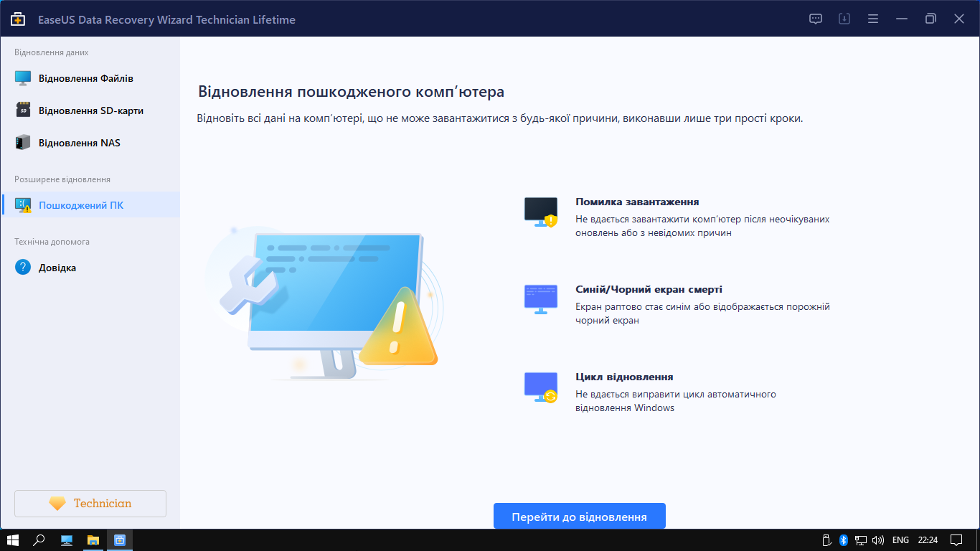The height and width of the screenshot is (551, 980).
Task: Open Довідка help section
Action: pos(90,268)
